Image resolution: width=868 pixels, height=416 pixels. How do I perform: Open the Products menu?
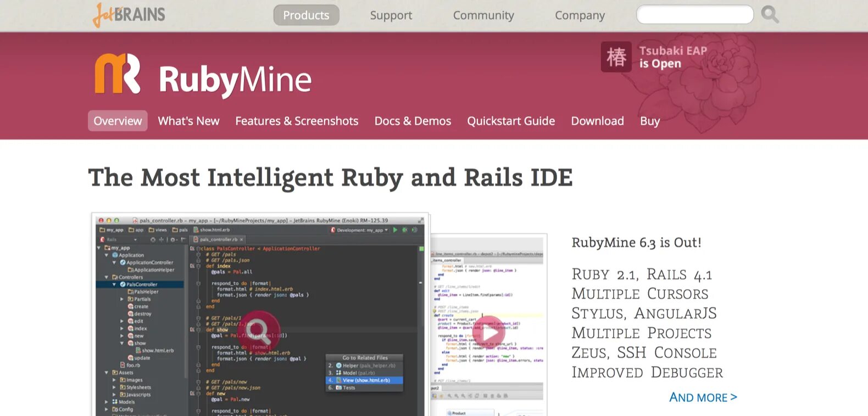306,15
